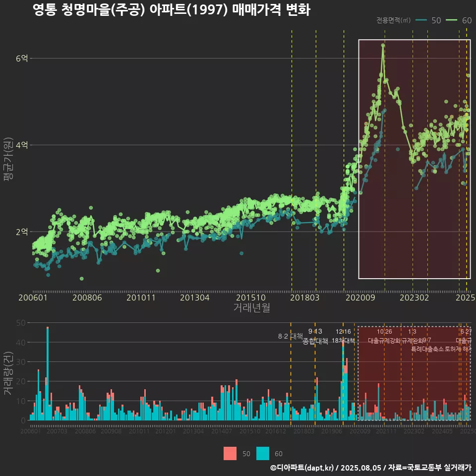
Task: Click the highest price point above 6억
Action: [x=383, y=46]
